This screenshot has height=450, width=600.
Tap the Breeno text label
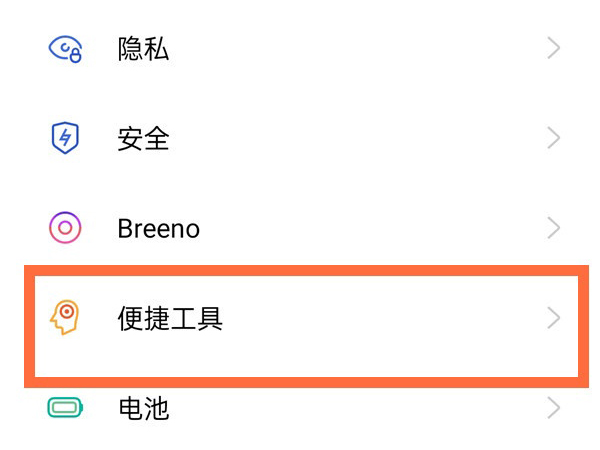click(x=158, y=228)
